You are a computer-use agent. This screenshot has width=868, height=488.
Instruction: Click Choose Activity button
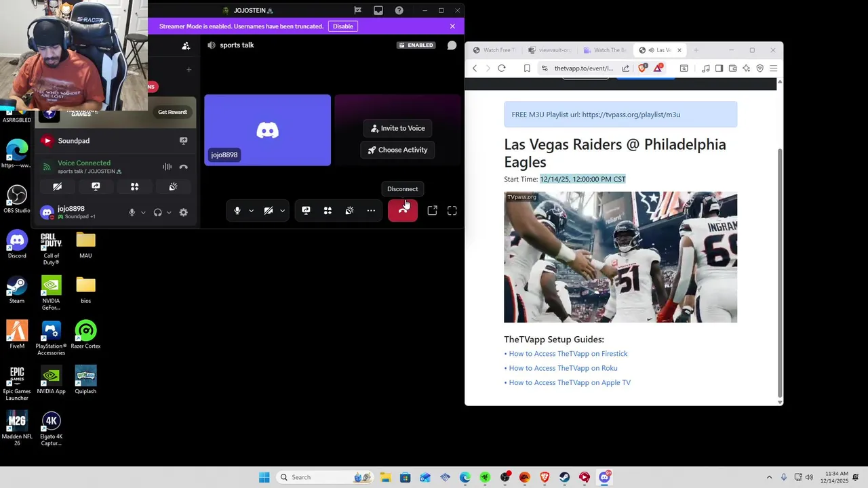[397, 150]
